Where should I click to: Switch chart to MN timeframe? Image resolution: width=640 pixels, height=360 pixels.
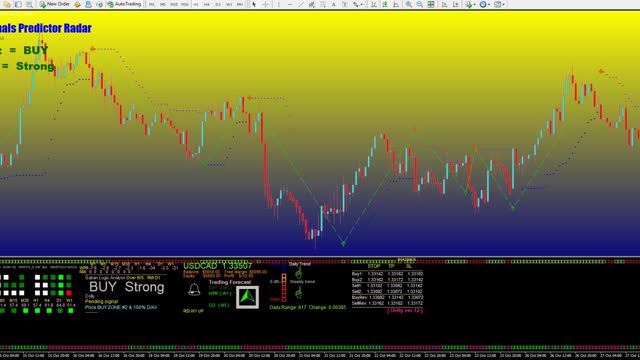(x=240, y=4)
